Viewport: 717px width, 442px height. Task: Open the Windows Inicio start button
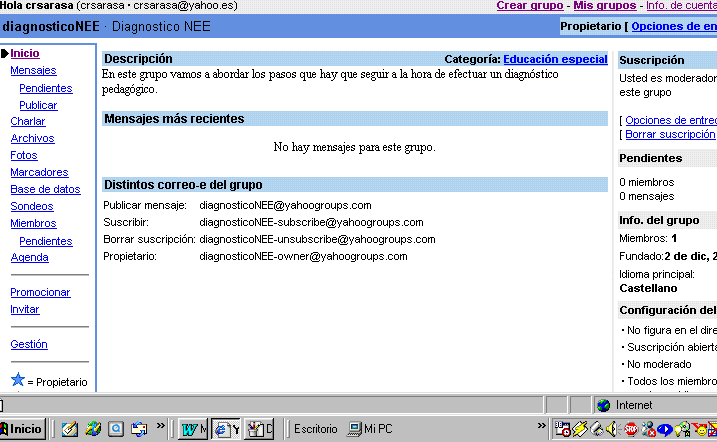(22, 429)
